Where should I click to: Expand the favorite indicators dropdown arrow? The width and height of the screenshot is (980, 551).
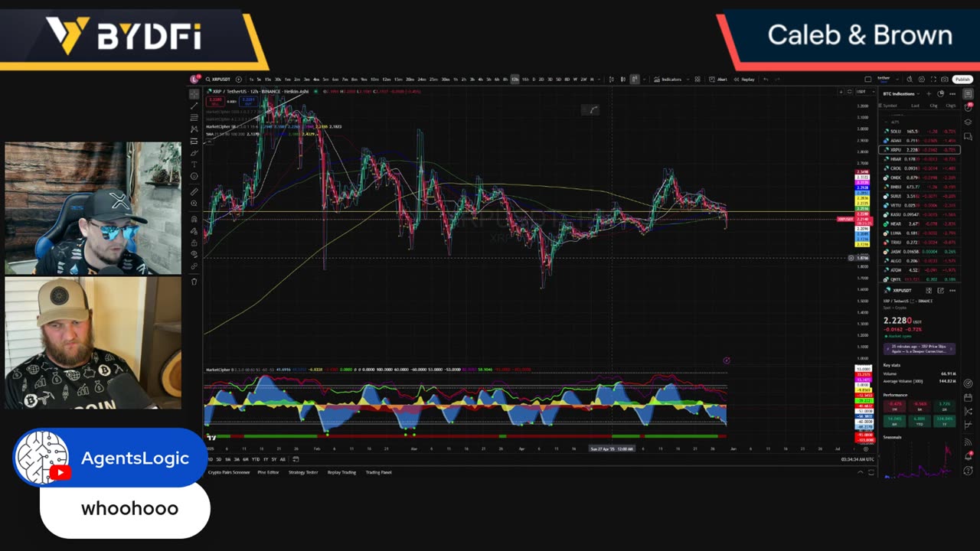688,79
